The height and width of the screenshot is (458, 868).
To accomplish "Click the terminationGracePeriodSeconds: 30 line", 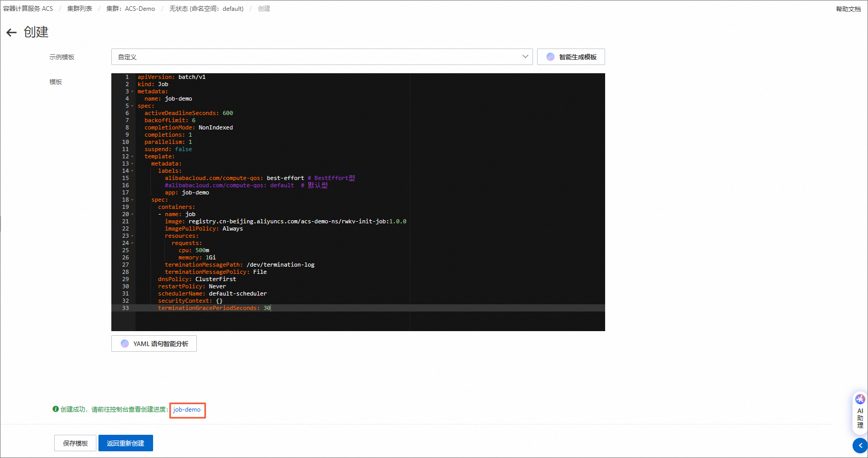I will (x=214, y=308).
